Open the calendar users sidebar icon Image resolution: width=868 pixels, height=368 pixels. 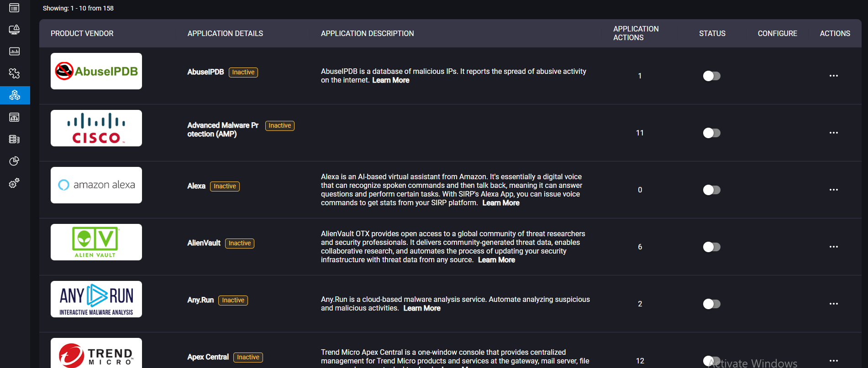pos(14,117)
